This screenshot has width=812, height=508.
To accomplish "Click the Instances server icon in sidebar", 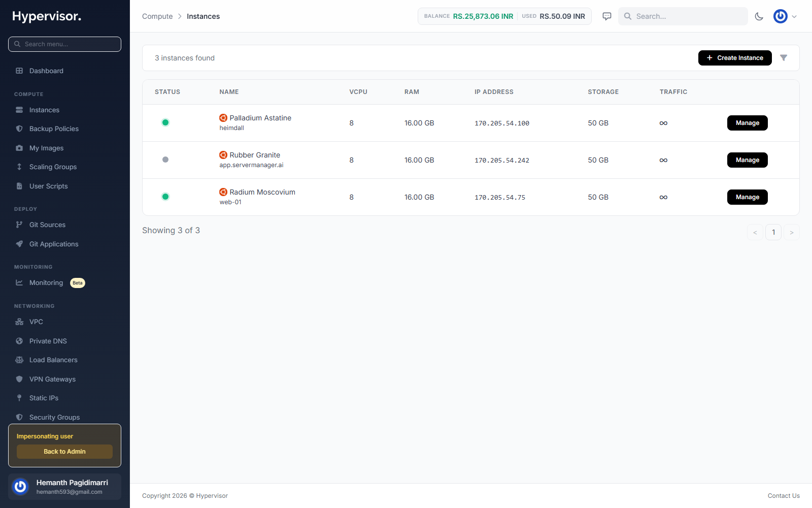I will [19, 110].
